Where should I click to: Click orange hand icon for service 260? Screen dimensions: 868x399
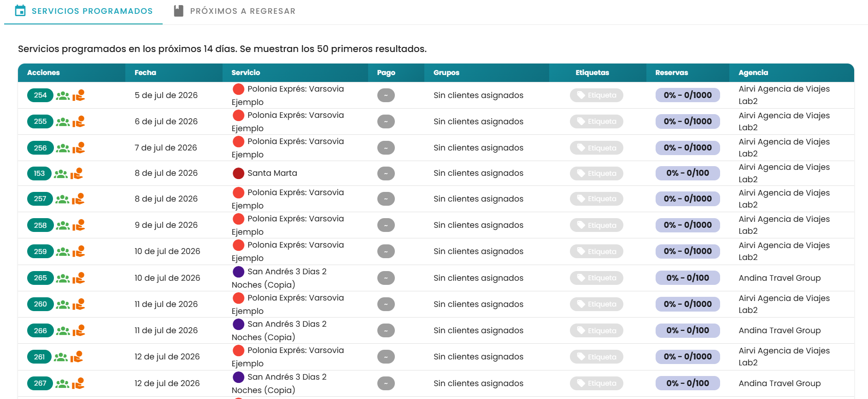coord(79,304)
